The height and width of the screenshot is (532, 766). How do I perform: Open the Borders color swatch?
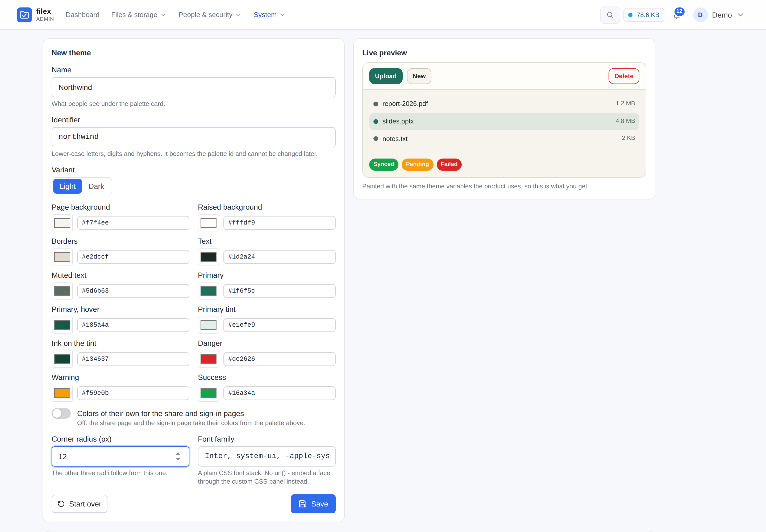click(62, 257)
